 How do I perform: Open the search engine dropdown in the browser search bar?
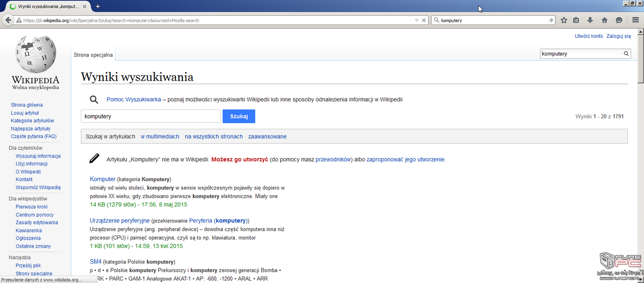pyautogui.click(x=437, y=20)
